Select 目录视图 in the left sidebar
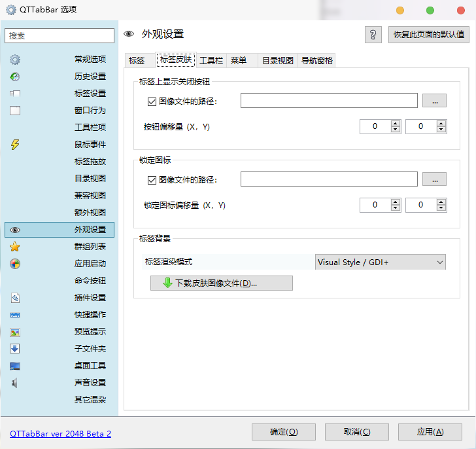 (59, 179)
